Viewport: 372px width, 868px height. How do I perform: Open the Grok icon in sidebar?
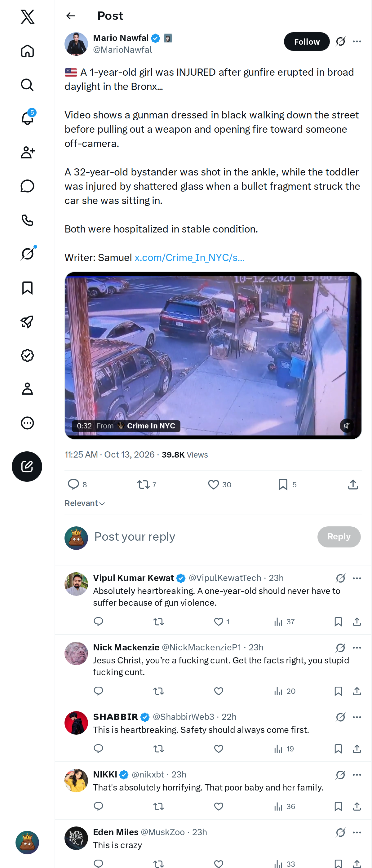pyautogui.click(x=27, y=254)
